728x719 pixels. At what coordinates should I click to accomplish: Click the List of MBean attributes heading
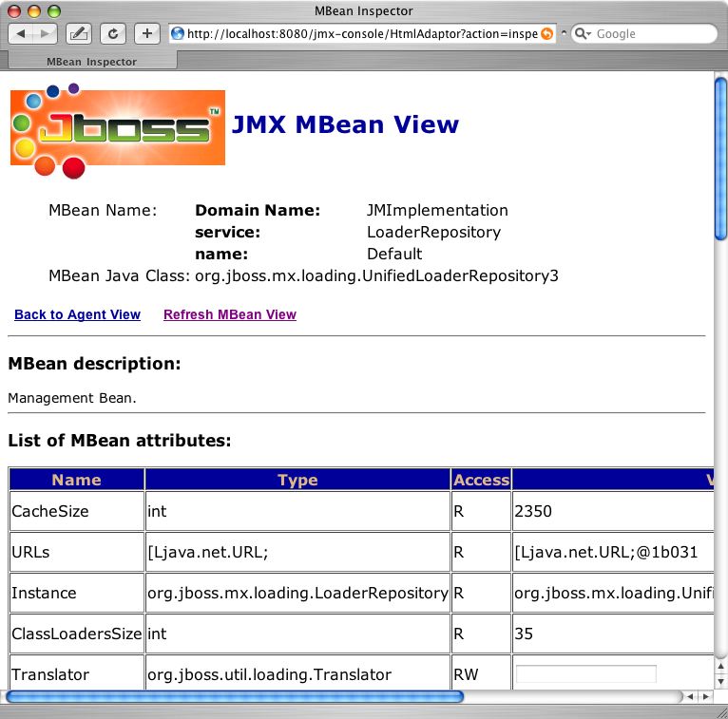(x=120, y=440)
